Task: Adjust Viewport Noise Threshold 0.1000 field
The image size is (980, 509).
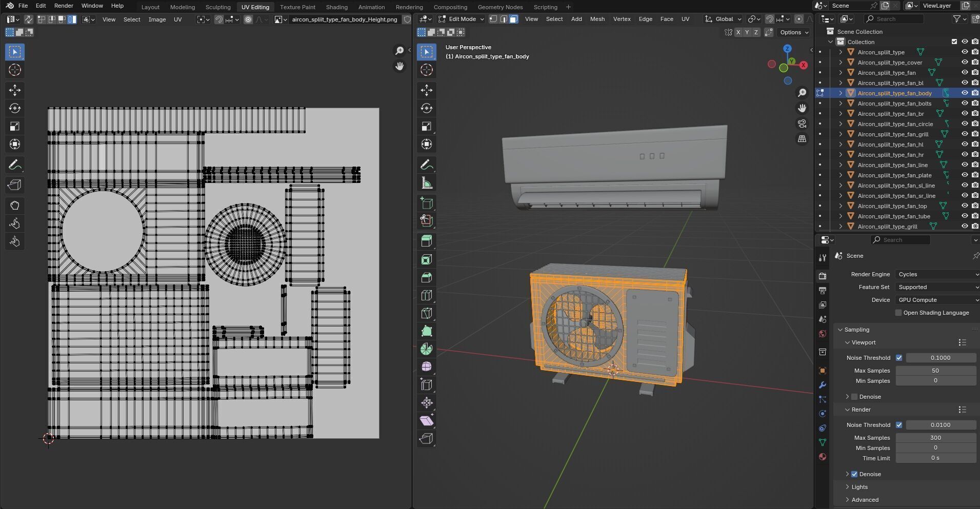Action: point(941,358)
